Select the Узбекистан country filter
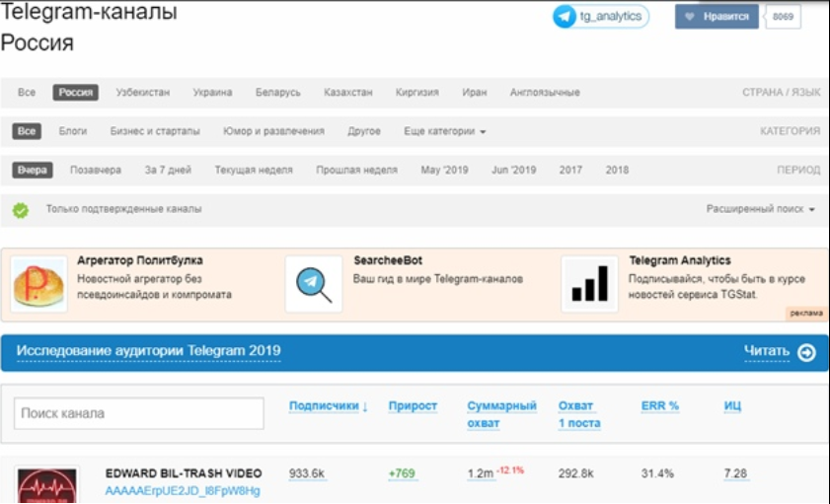 142,93
